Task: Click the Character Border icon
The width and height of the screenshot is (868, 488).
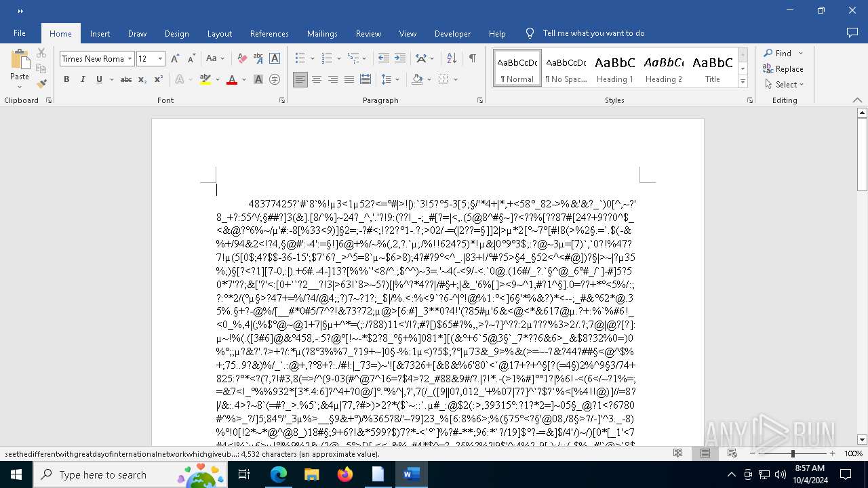Action: click(275, 59)
